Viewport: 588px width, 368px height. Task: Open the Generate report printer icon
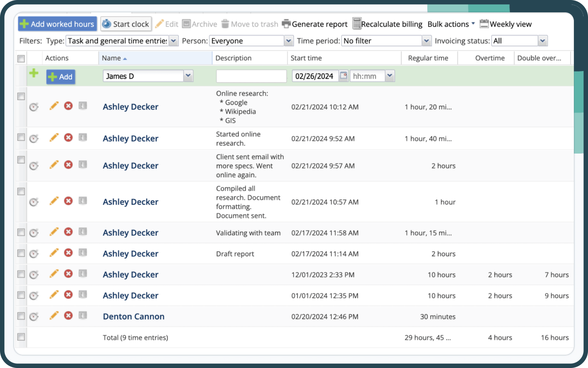[286, 24]
